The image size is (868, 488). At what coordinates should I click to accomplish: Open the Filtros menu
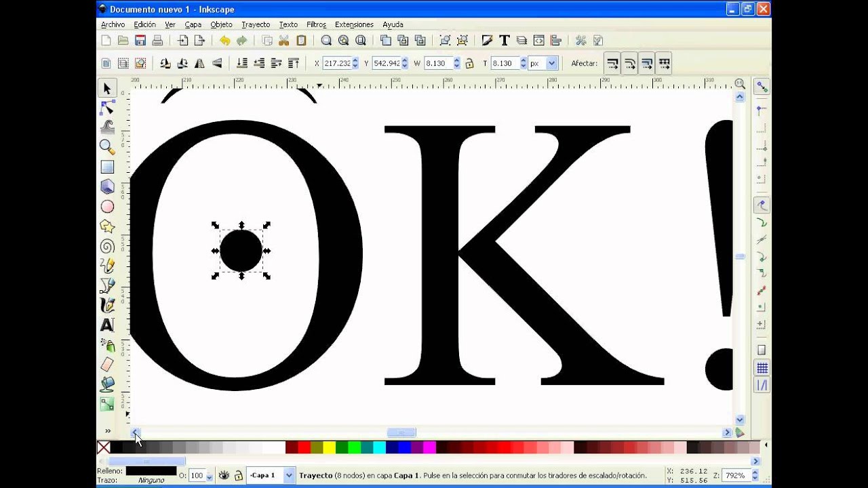[x=316, y=24]
